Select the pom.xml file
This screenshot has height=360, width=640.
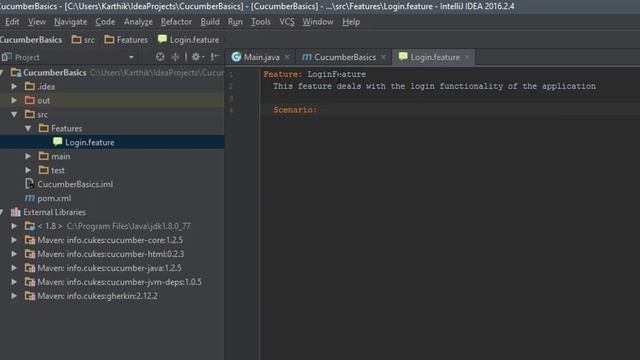tap(54, 198)
